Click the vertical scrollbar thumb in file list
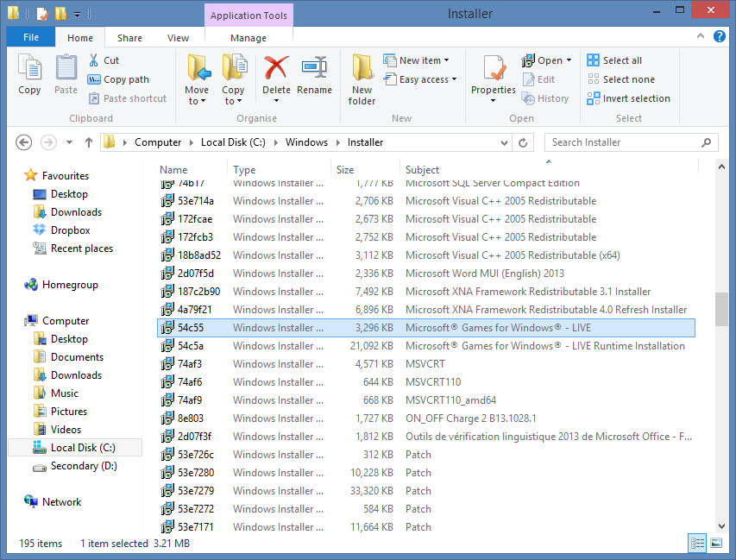The width and height of the screenshot is (736, 560). [x=721, y=309]
